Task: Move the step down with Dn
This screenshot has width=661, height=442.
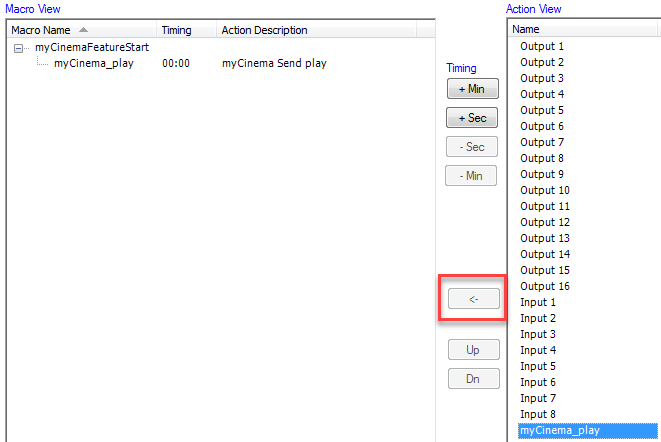Action: pos(474,379)
